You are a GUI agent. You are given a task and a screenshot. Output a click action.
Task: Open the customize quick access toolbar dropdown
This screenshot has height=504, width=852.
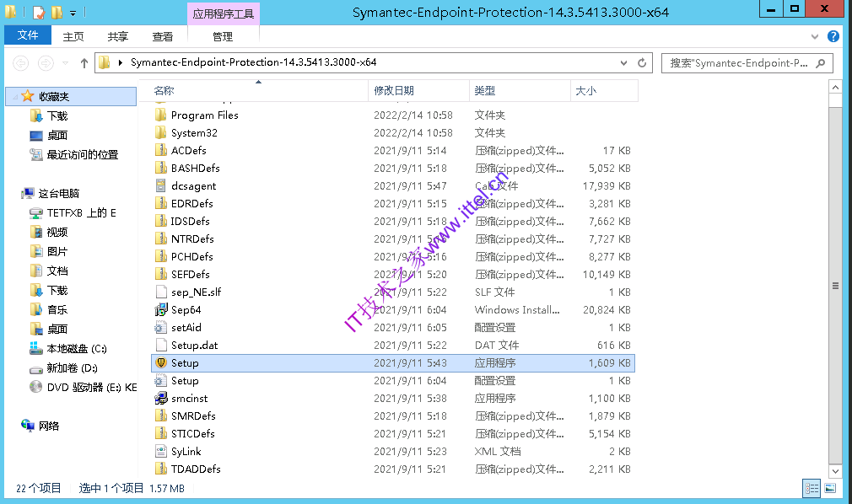click(73, 13)
